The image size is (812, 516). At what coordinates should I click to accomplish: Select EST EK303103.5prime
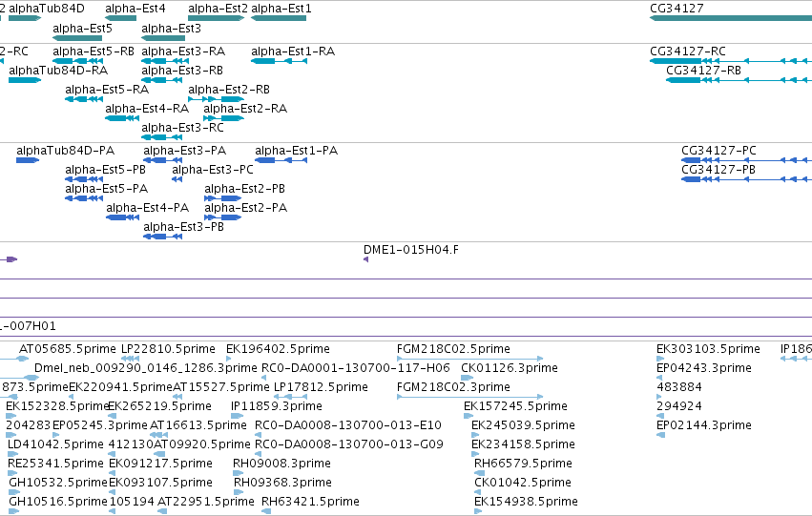(x=660, y=359)
